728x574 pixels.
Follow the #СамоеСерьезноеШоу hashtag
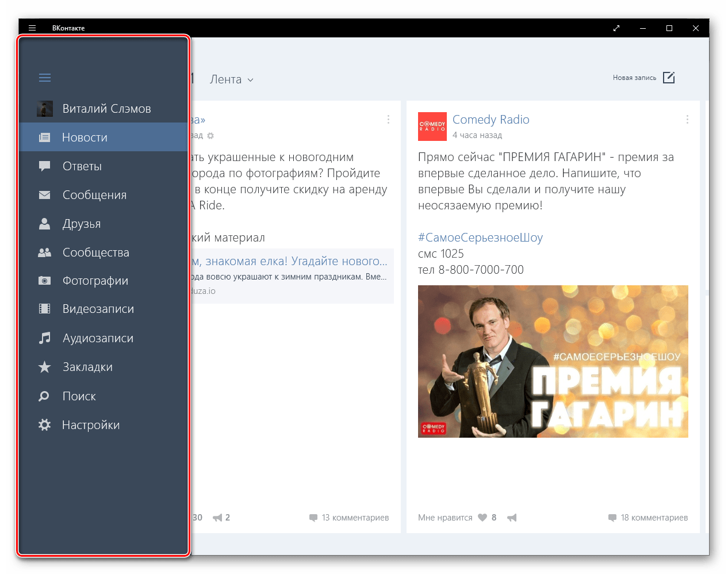480,238
